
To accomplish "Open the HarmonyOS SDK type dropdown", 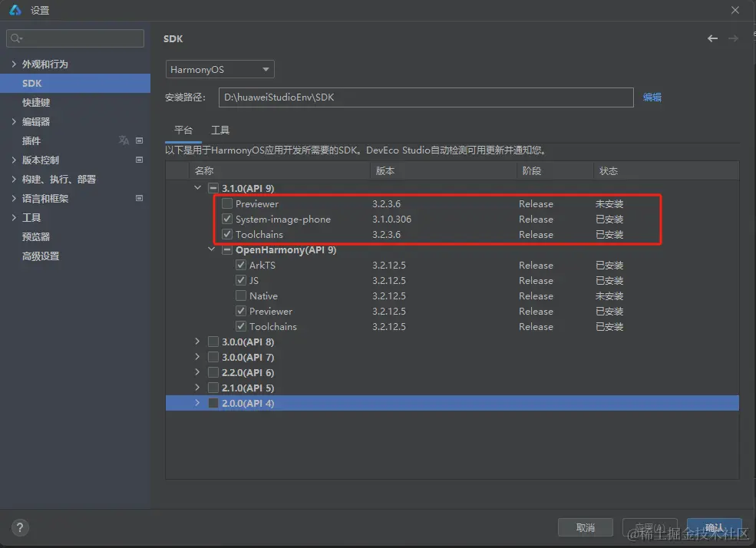I will pyautogui.click(x=220, y=69).
